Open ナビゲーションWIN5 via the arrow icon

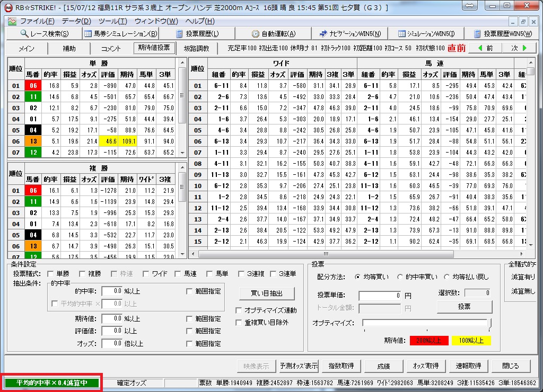click(x=323, y=33)
